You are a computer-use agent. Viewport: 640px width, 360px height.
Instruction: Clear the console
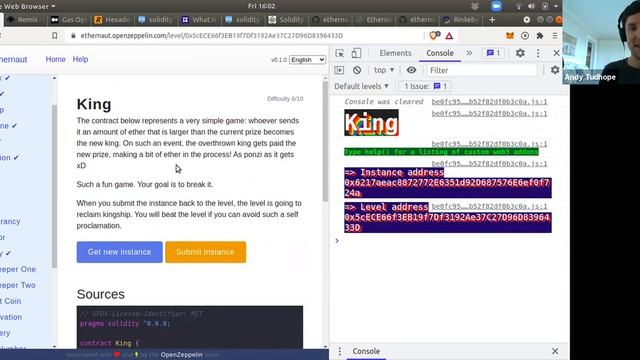coord(357,70)
